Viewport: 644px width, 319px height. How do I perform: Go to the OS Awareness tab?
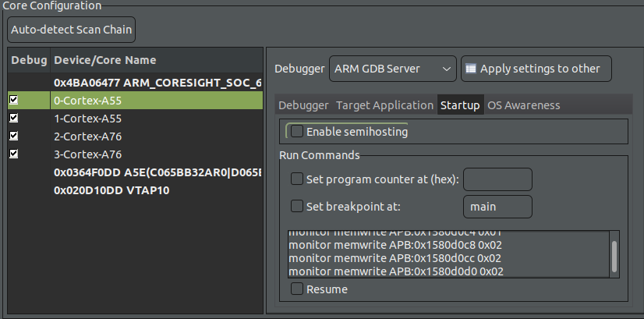tap(523, 105)
